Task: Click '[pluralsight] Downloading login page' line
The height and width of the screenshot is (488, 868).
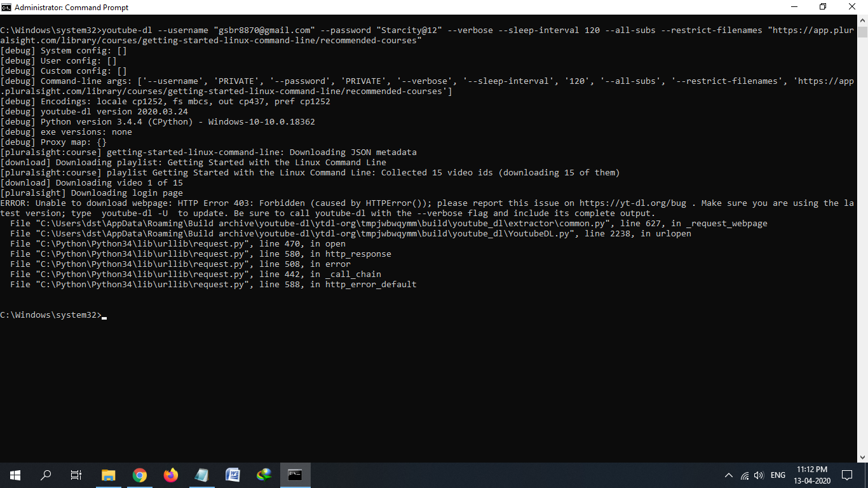Action: pos(92,193)
